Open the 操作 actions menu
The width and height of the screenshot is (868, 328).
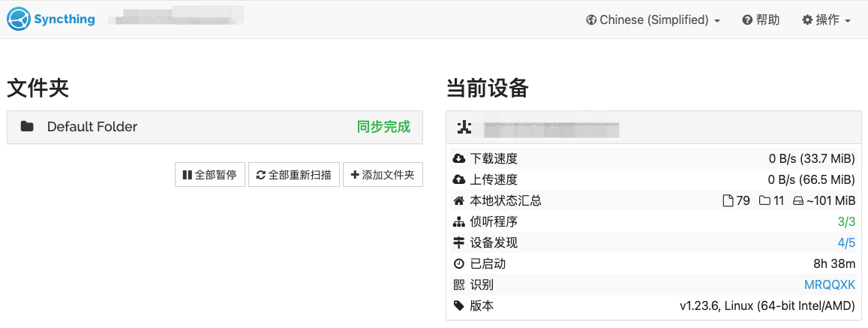[826, 20]
